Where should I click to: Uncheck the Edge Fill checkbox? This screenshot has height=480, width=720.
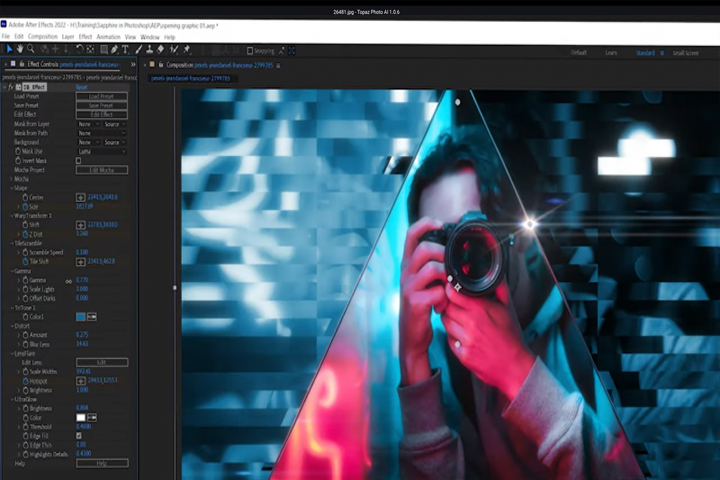[79, 435]
